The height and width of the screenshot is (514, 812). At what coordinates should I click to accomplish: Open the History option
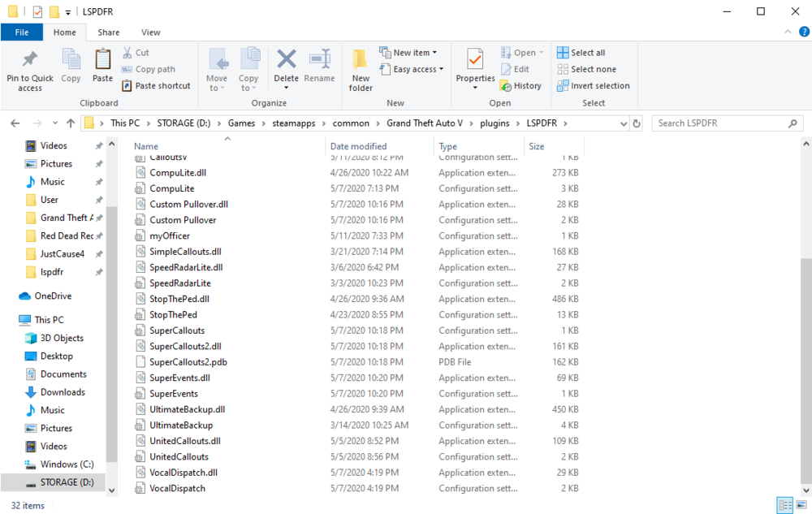pos(521,86)
